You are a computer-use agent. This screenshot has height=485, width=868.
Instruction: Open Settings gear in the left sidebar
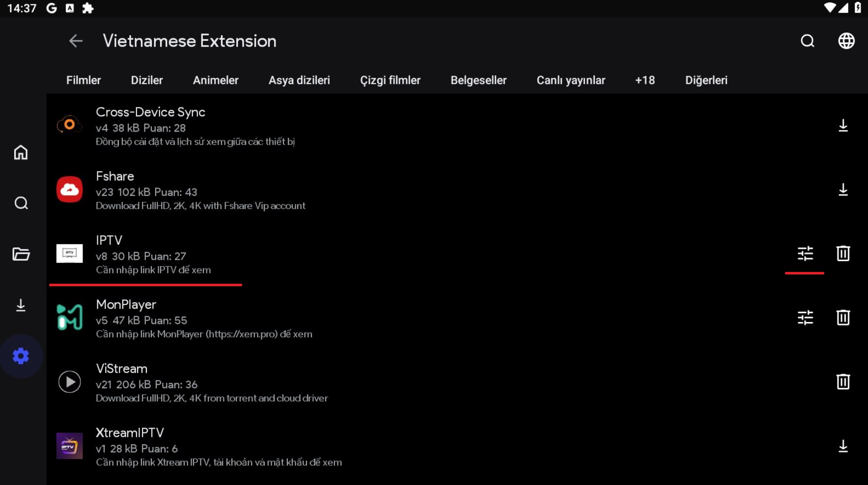tap(21, 356)
